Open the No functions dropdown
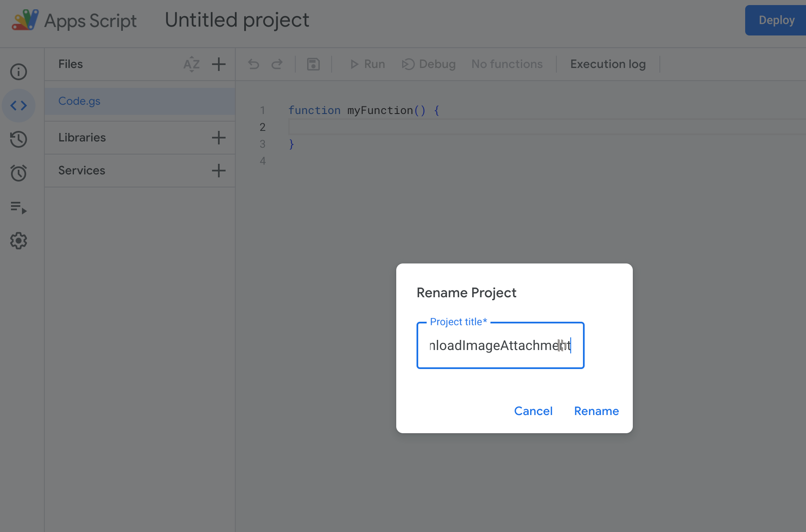 pyautogui.click(x=507, y=64)
